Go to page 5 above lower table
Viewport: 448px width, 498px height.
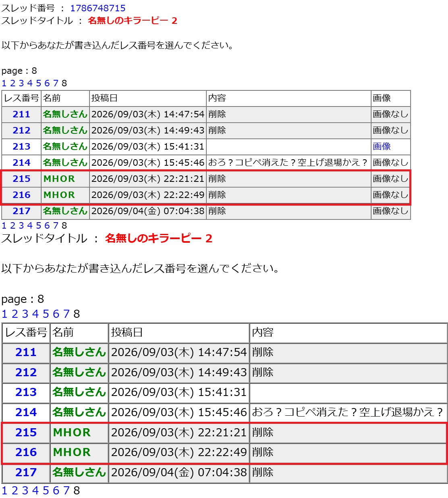click(46, 314)
